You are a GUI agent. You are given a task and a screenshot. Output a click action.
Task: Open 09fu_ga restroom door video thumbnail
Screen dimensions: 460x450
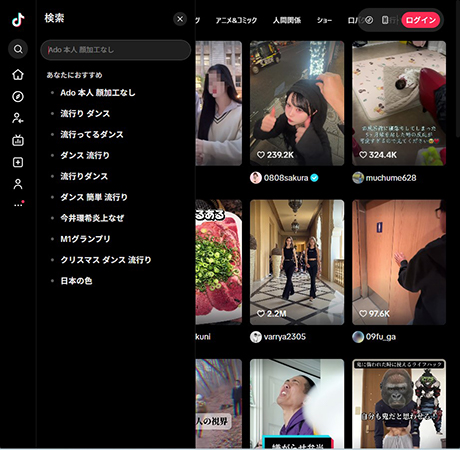click(399, 262)
